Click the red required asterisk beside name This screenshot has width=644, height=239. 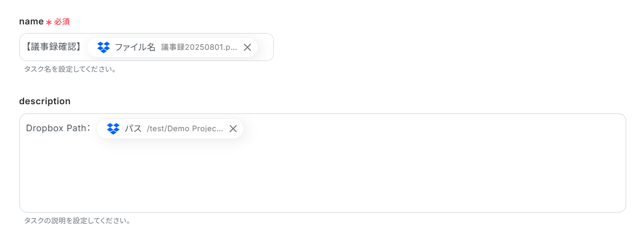(x=49, y=22)
